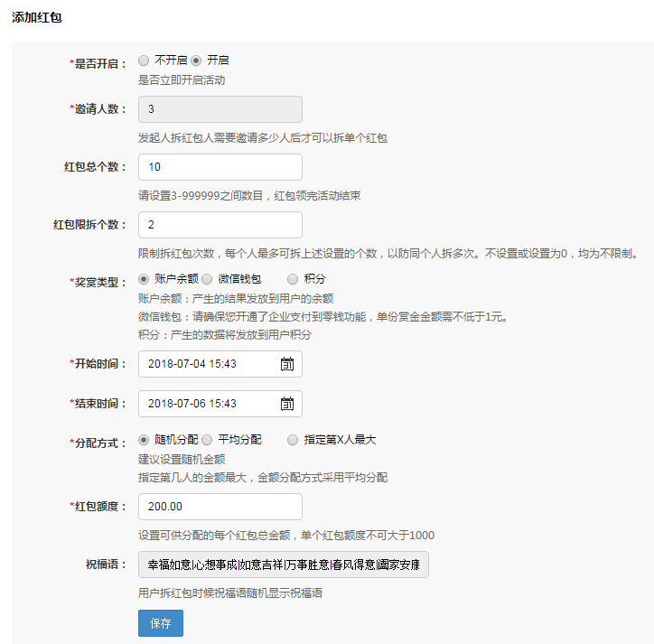Click the 结束时间 date field
654x644 pixels.
click(x=220, y=404)
